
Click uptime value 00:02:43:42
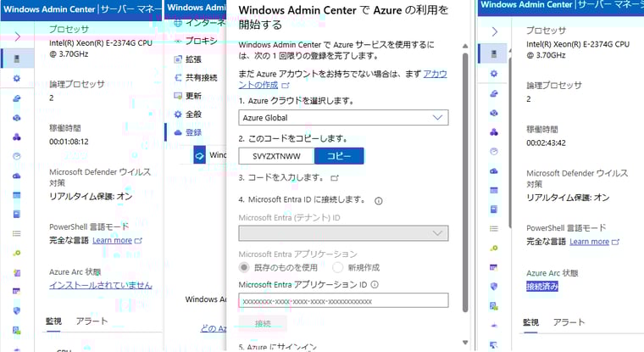pyautogui.click(x=547, y=143)
